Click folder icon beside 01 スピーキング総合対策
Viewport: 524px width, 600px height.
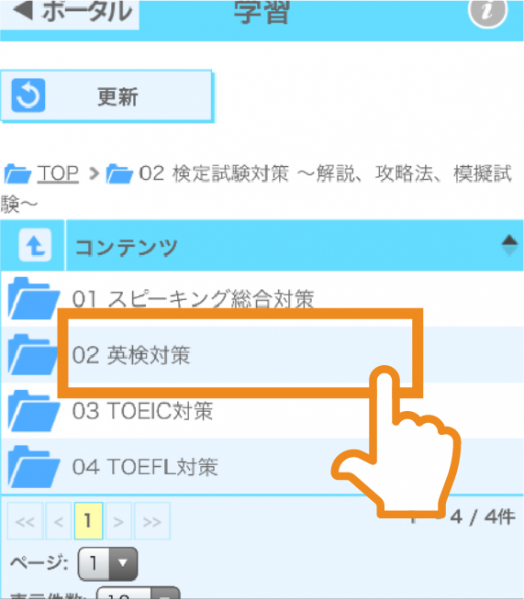point(34,298)
